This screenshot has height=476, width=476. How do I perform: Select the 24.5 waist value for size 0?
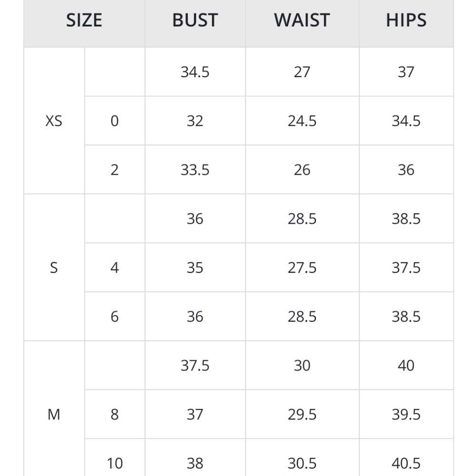click(302, 121)
